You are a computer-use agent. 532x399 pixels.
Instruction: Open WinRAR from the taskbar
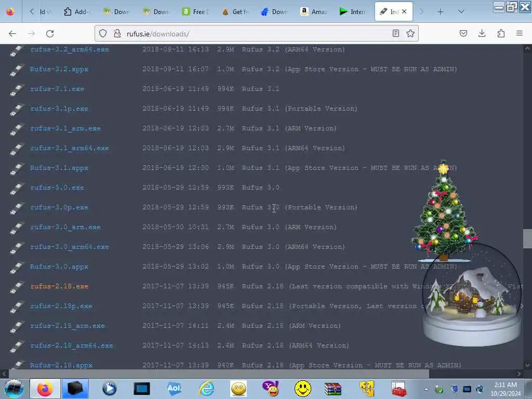click(x=333, y=389)
